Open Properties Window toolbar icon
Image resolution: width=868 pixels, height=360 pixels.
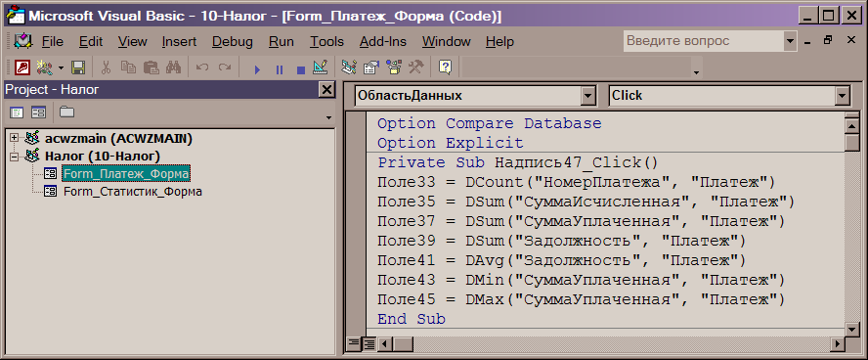point(370,68)
